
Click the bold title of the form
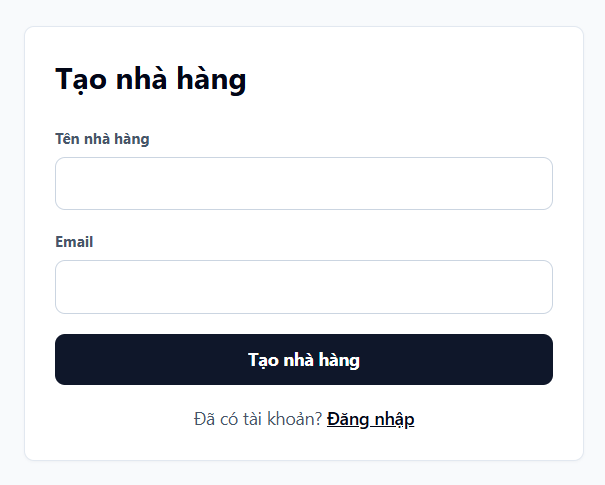click(x=150, y=79)
